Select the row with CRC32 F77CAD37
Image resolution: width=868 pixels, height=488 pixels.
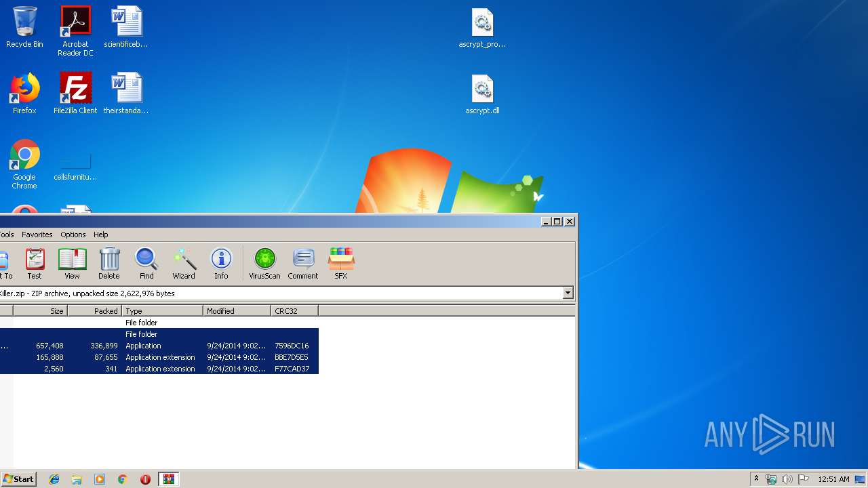[x=159, y=369]
